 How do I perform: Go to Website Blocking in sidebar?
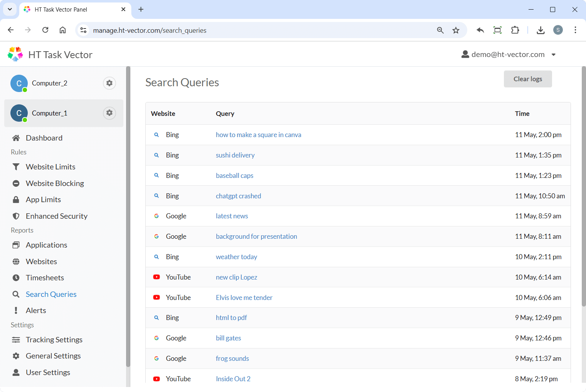click(55, 183)
